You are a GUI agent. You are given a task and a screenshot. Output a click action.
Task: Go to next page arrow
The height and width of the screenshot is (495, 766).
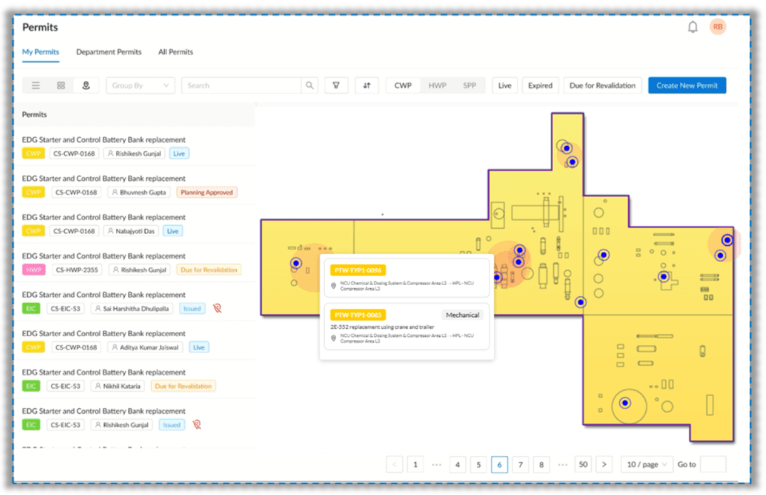(x=604, y=465)
